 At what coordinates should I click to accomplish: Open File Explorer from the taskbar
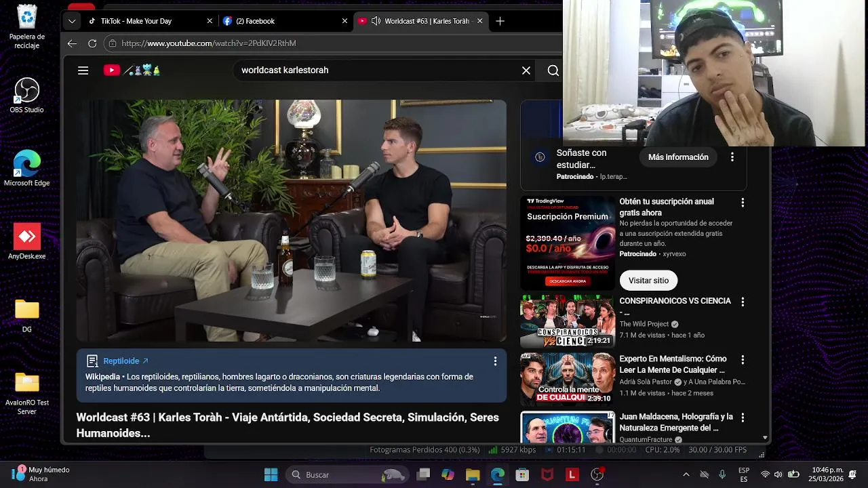click(x=473, y=474)
